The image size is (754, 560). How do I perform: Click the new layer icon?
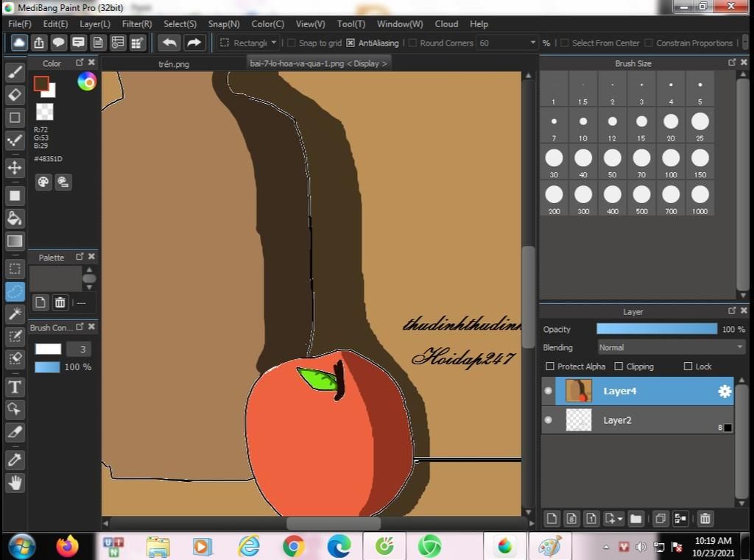tap(552, 519)
